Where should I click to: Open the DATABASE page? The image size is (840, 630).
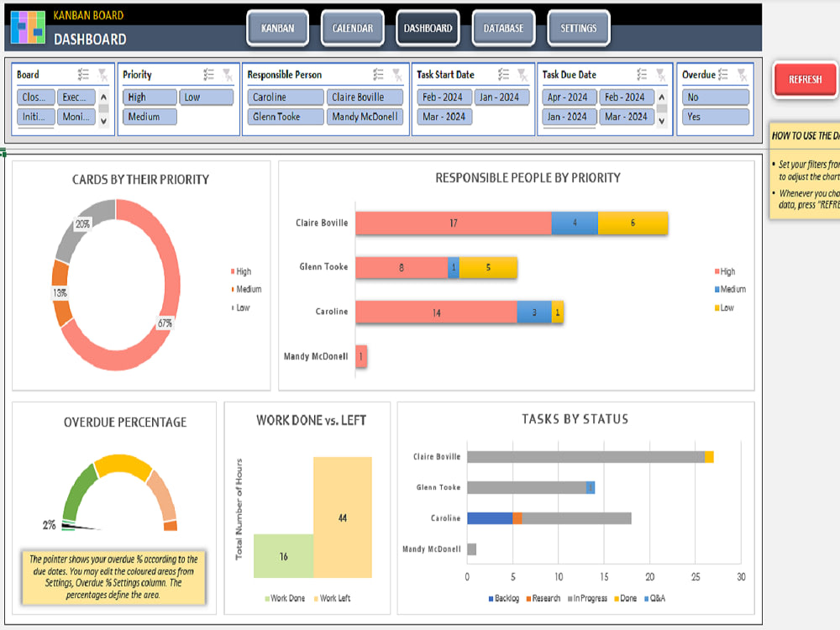(503, 27)
